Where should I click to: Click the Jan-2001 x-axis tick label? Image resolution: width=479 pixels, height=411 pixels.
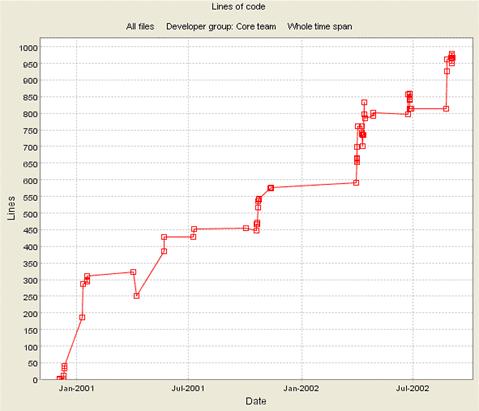pos(77,388)
